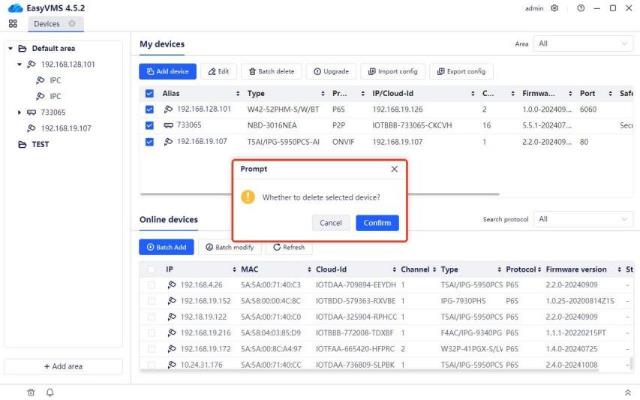
Task: Expand the 733065 tree node
Action: tap(22, 112)
